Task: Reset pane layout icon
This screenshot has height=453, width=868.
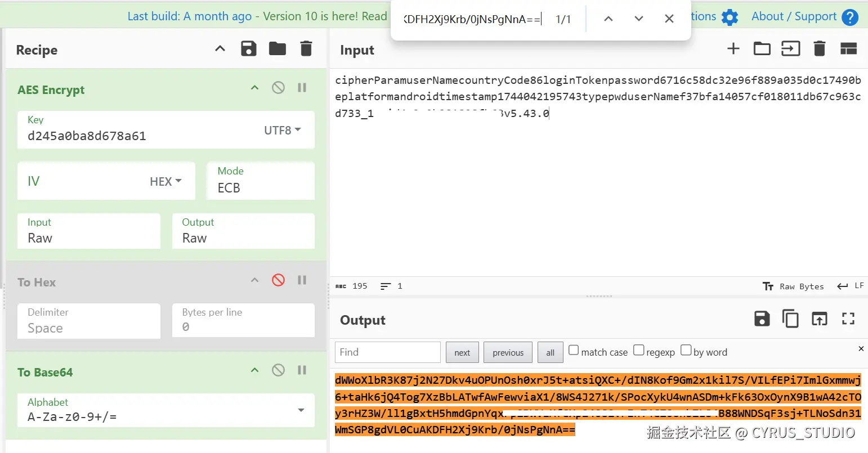Action: [x=848, y=49]
